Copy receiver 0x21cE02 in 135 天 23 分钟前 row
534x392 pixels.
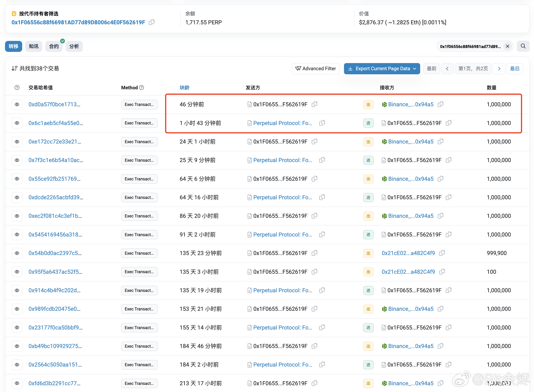[x=442, y=253]
